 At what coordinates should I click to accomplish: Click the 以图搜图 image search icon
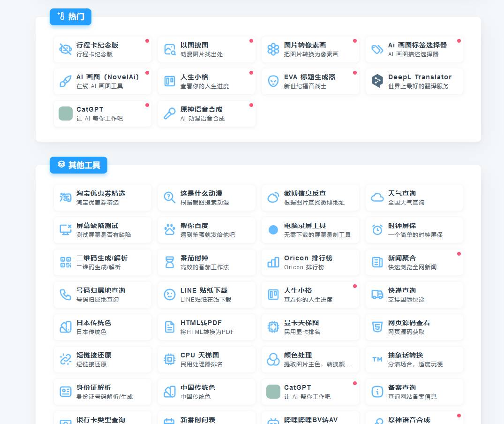(x=170, y=49)
